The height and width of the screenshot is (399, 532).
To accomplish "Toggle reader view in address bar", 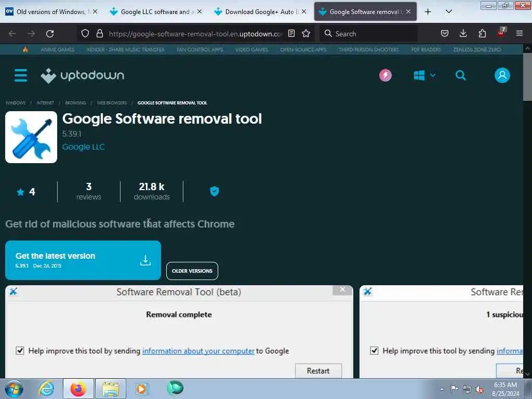I will 291,34.
